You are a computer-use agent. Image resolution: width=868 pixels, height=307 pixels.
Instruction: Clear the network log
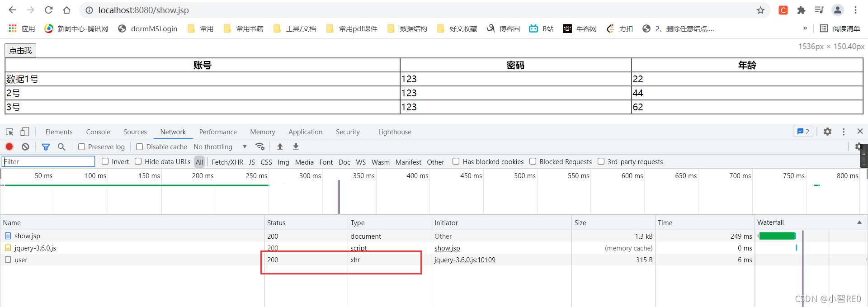(x=25, y=146)
